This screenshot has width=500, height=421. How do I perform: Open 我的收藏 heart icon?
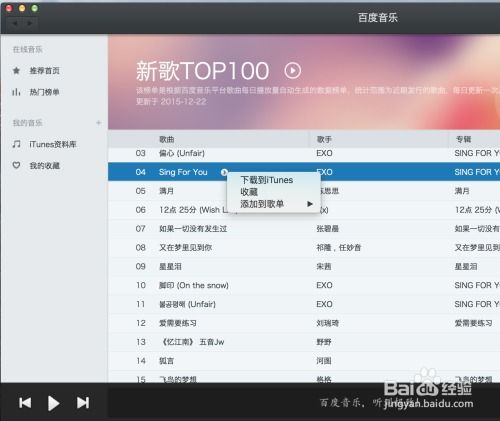tap(16, 165)
